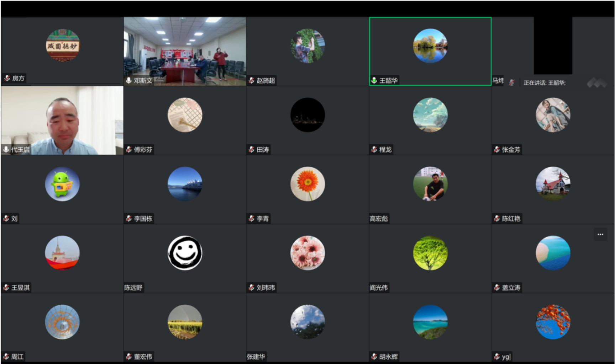Click the microphone icon beside 邓斯文
This screenshot has width=615, height=364.
click(x=129, y=80)
